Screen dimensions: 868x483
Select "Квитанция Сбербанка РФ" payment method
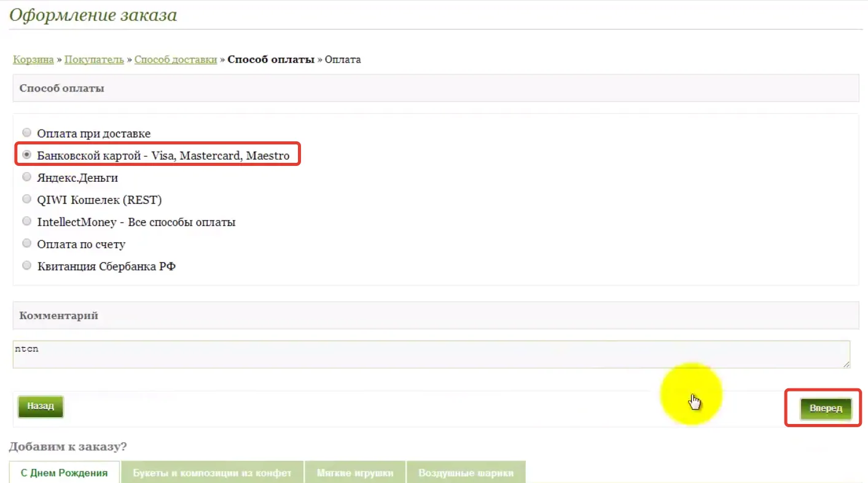(26, 265)
